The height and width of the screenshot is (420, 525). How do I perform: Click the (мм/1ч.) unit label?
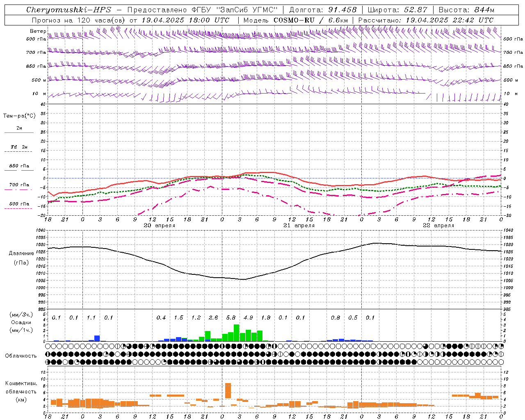click(x=21, y=330)
